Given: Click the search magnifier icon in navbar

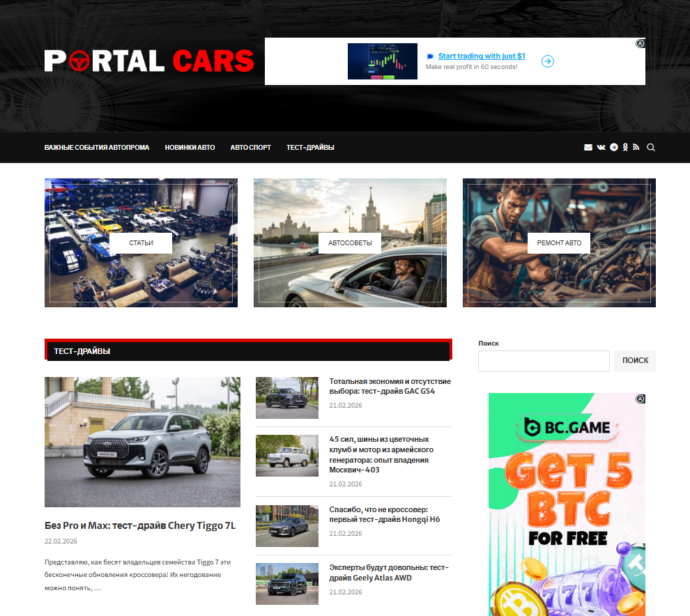Looking at the screenshot, I should point(651,148).
